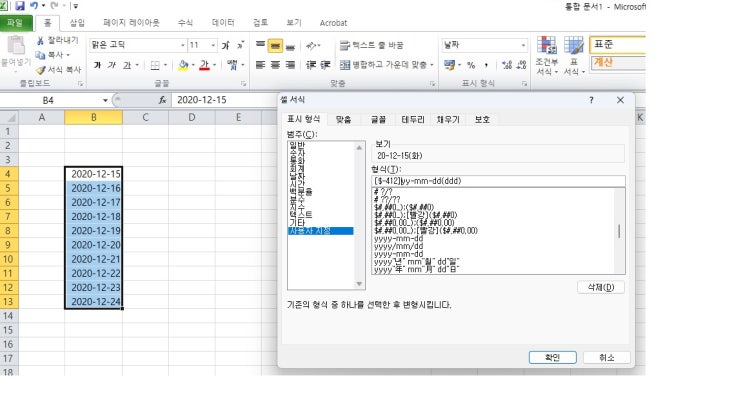Click format type input field in dialog
This screenshot has height=418, width=743.
coord(498,181)
